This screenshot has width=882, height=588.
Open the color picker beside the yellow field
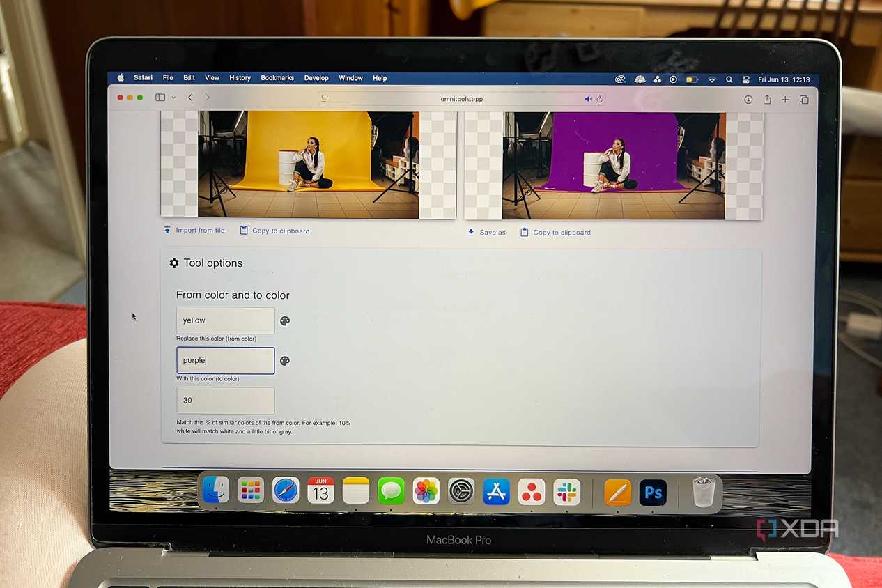coord(285,321)
